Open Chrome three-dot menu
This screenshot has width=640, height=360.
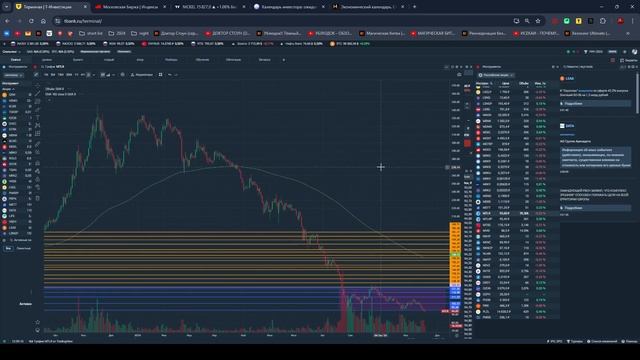tap(633, 21)
